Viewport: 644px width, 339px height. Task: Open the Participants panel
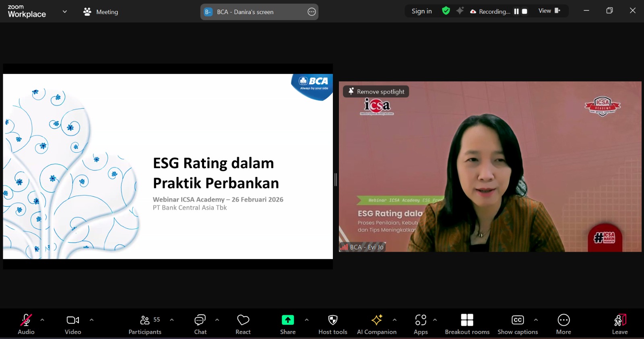coord(145,324)
